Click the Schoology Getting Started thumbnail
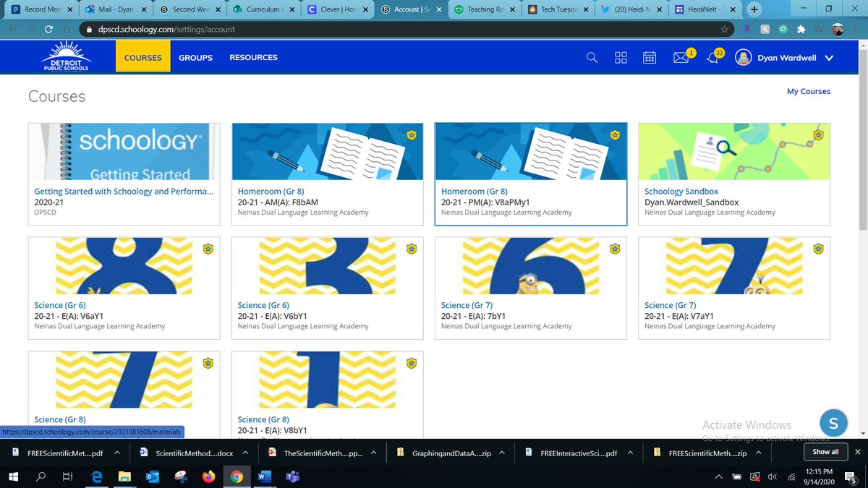Viewport: 868px width, 488px height. click(x=124, y=151)
